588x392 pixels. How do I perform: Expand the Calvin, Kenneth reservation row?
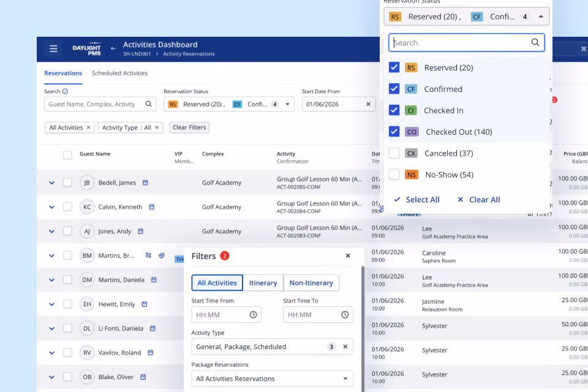click(51, 207)
